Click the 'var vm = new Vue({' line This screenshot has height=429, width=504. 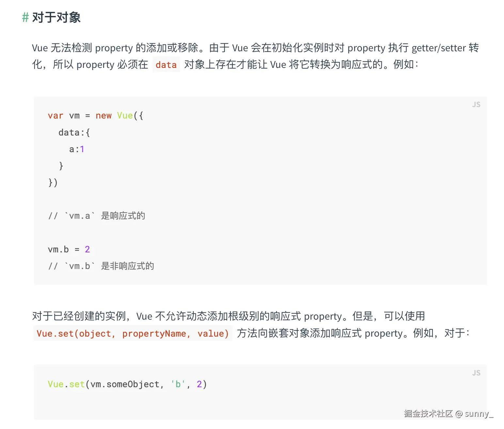[x=95, y=116]
